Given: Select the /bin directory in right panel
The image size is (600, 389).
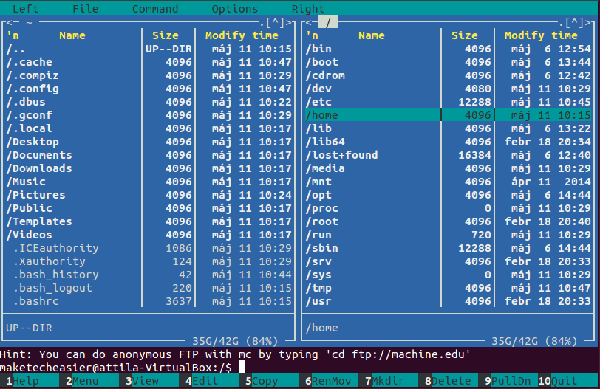Looking at the screenshot, I should pos(448,49).
